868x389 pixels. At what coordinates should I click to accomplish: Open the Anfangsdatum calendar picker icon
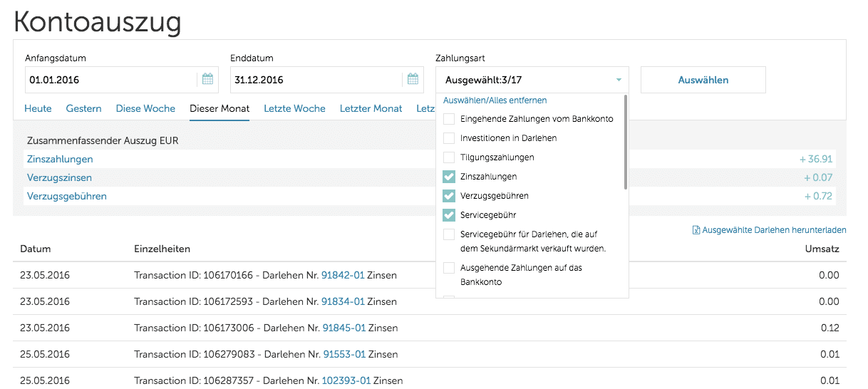point(207,80)
